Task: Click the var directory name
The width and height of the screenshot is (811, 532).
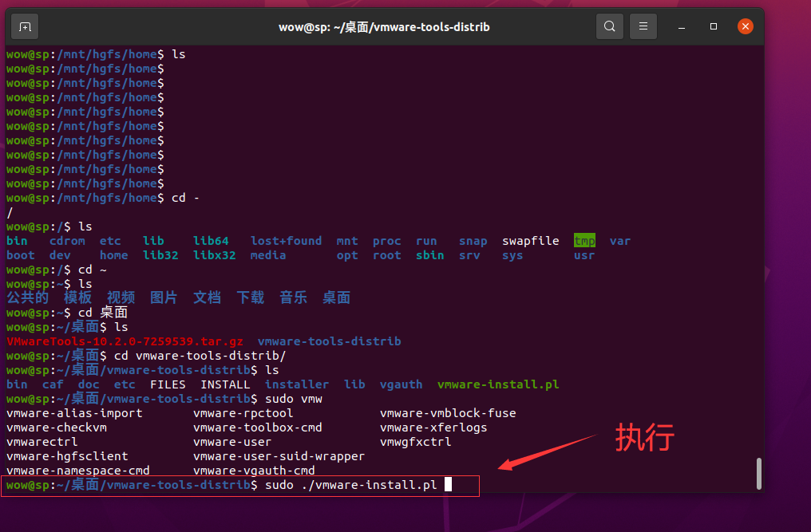Action: click(x=620, y=241)
